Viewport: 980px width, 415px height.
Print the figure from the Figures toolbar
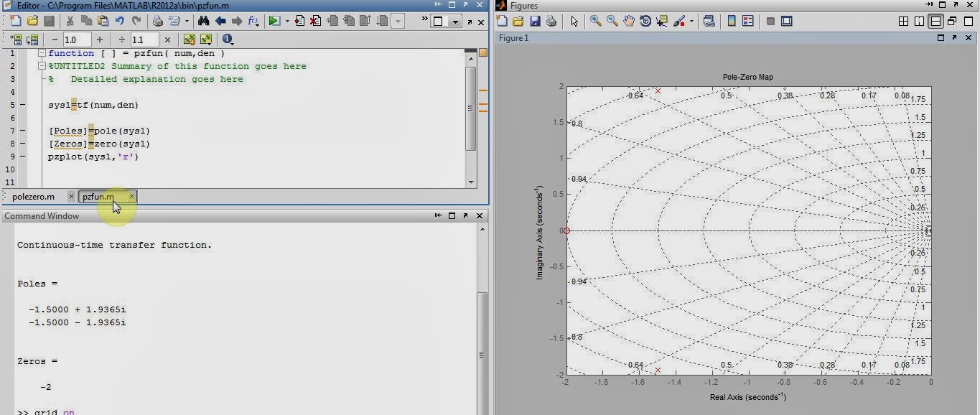click(551, 22)
